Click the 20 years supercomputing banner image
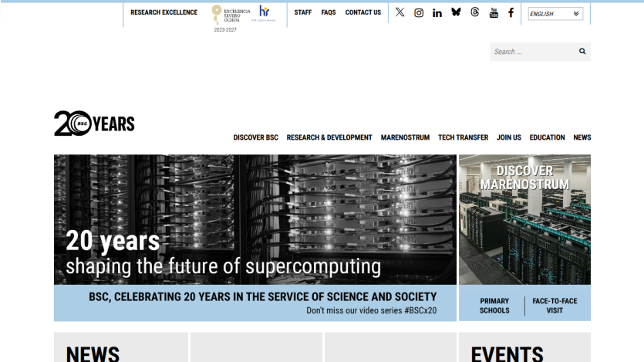The width and height of the screenshot is (644, 362). (255, 219)
